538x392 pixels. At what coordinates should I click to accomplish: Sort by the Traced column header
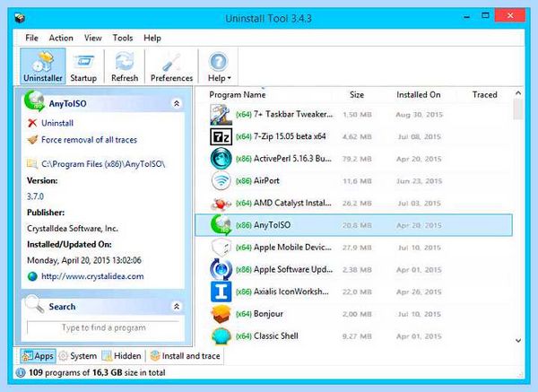[484, 94]
